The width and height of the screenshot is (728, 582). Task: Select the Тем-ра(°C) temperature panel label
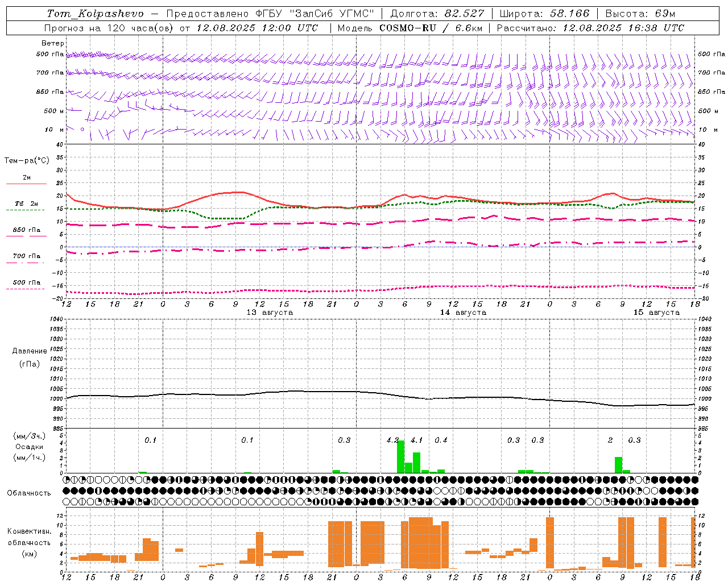27,161
